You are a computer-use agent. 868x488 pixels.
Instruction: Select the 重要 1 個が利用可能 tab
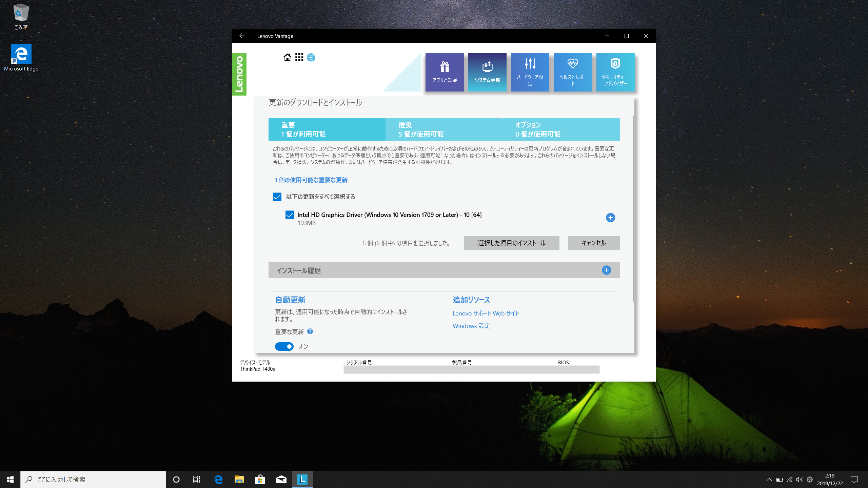pyautogui.click(x=327, y=129)
